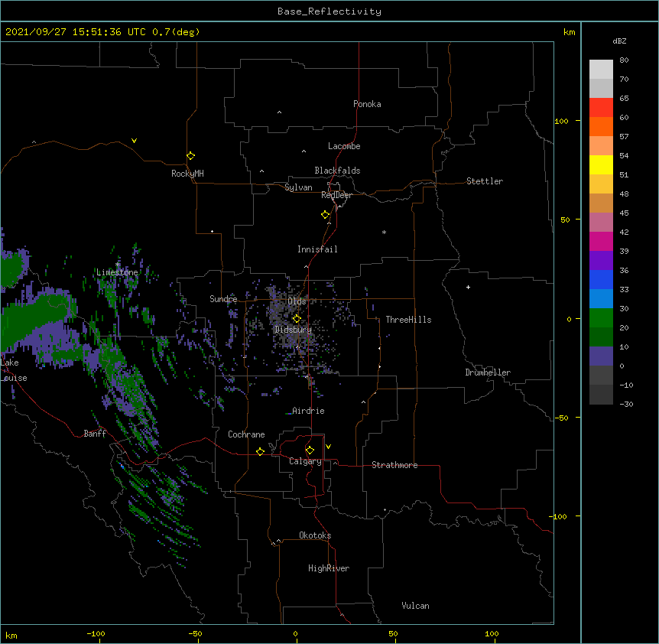This screenshot has width=659, height=644.
Task: Click the light gray 80-70 dBZ swatch
Action: coord(601,70)
